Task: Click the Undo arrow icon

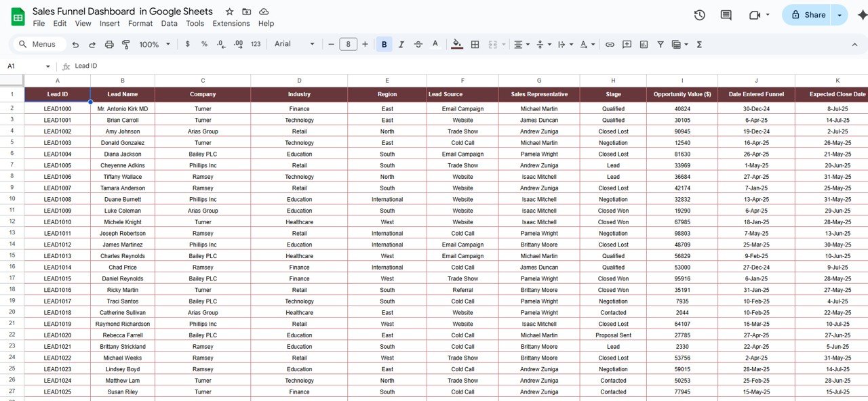Action: 75,45
